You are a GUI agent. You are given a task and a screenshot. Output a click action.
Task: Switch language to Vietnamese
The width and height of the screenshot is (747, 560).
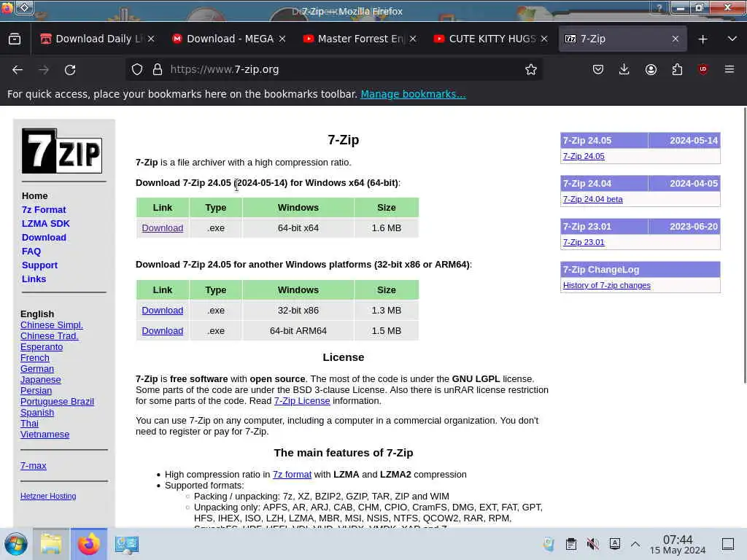(44, 435)
